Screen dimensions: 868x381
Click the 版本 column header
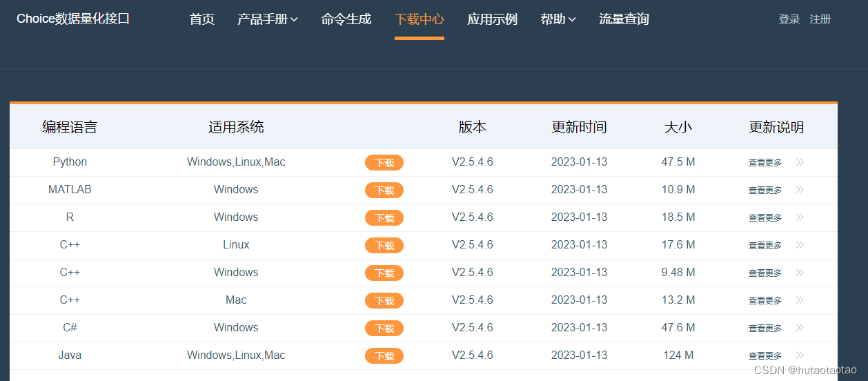(473, 127)
